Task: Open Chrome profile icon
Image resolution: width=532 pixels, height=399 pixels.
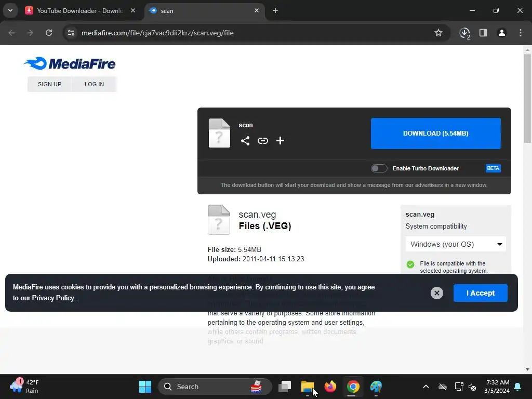Action: point(501,33)
